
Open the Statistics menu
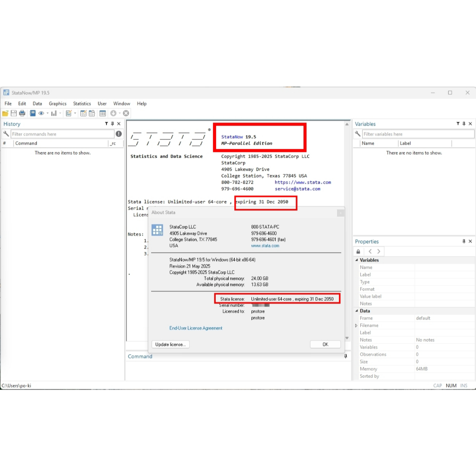[82, 104]
